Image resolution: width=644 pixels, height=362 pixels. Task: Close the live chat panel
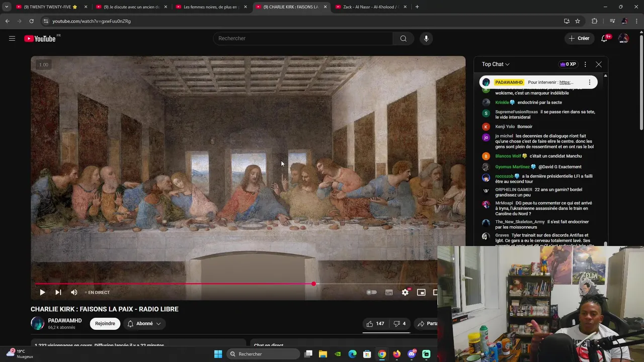598,64
